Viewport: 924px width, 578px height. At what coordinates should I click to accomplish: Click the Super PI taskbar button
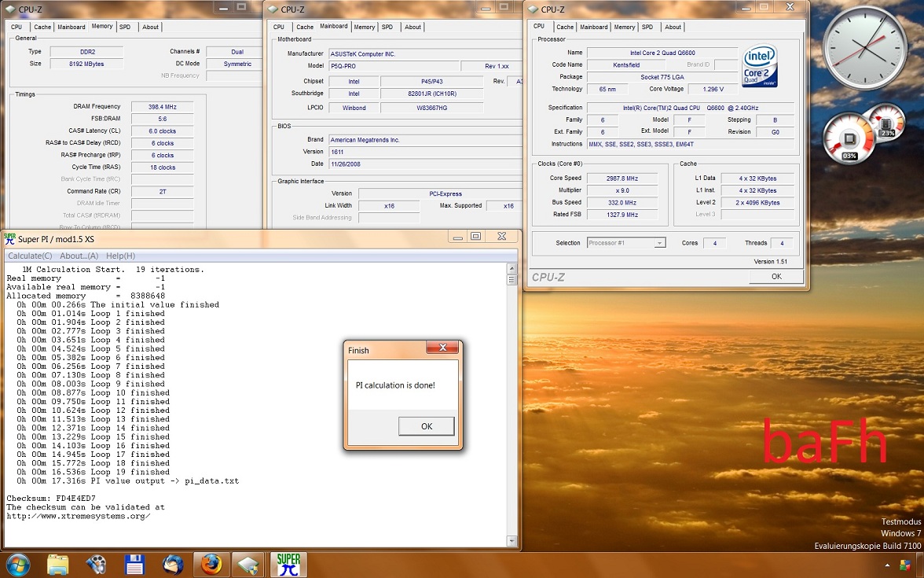click(x=288, y=565)
